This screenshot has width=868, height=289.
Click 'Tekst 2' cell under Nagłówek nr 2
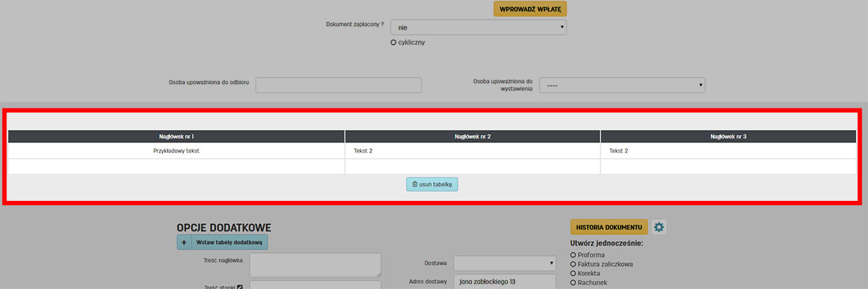tap(472, 151)
